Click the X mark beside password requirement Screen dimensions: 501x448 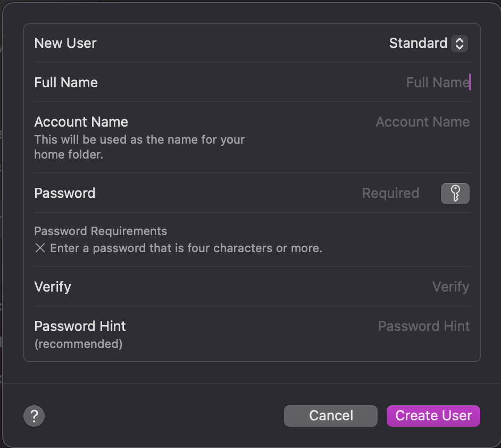point(40,248)
